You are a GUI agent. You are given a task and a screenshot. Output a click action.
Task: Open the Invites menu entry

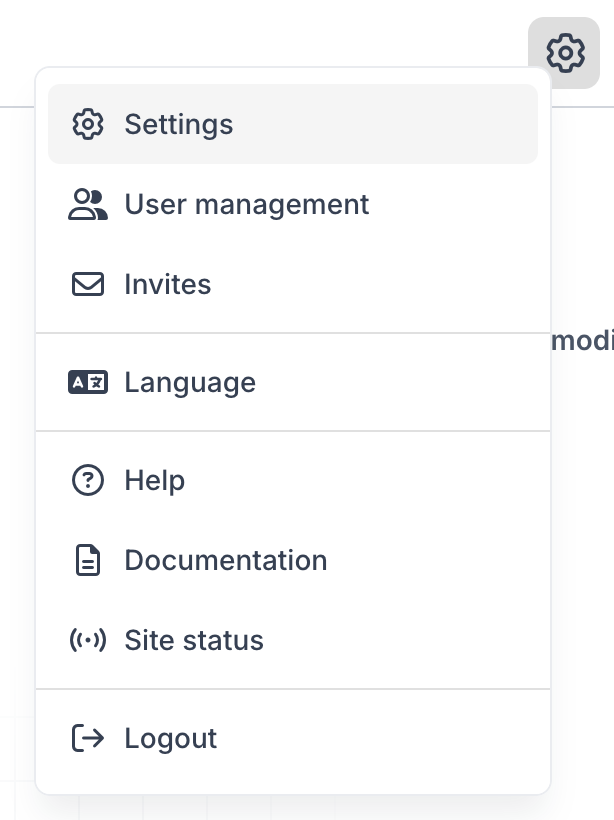[167, 284]
